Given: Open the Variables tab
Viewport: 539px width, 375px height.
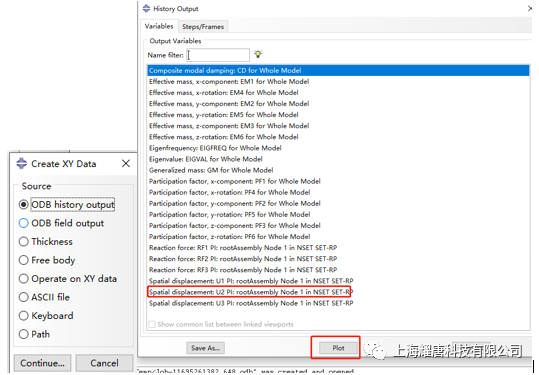Looking at the screenshot, I should (159, 26).
